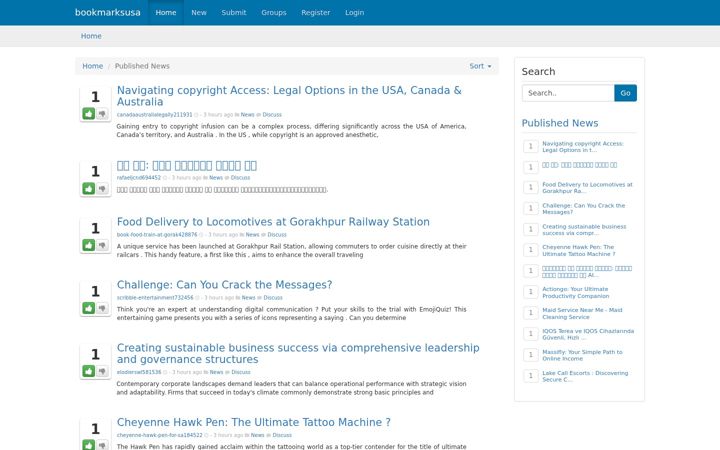This screenshot has height=450, width=720.
Task: Open sidebar link Actiongo: Your Ultimate Productivity Companion
Action: 576,292
